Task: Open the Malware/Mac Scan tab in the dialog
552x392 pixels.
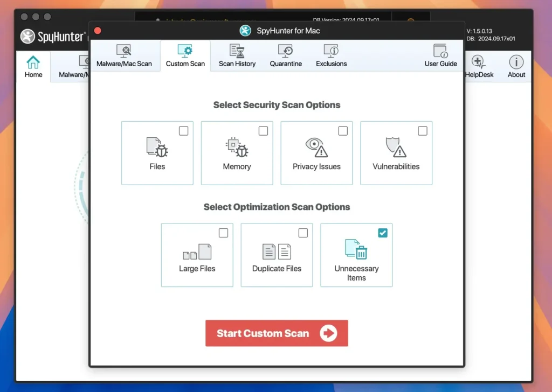Action: click(x=124, y=55)
